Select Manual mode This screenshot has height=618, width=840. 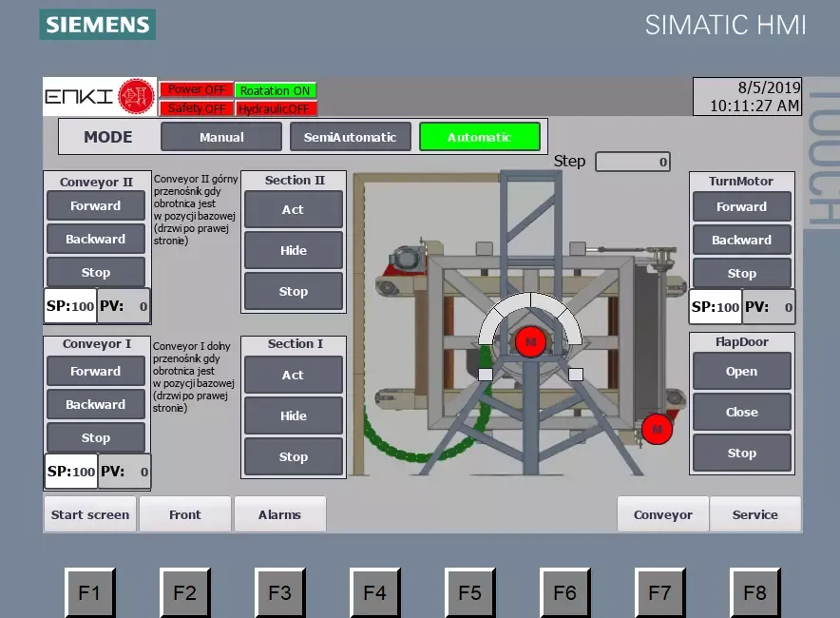(221, 137)
